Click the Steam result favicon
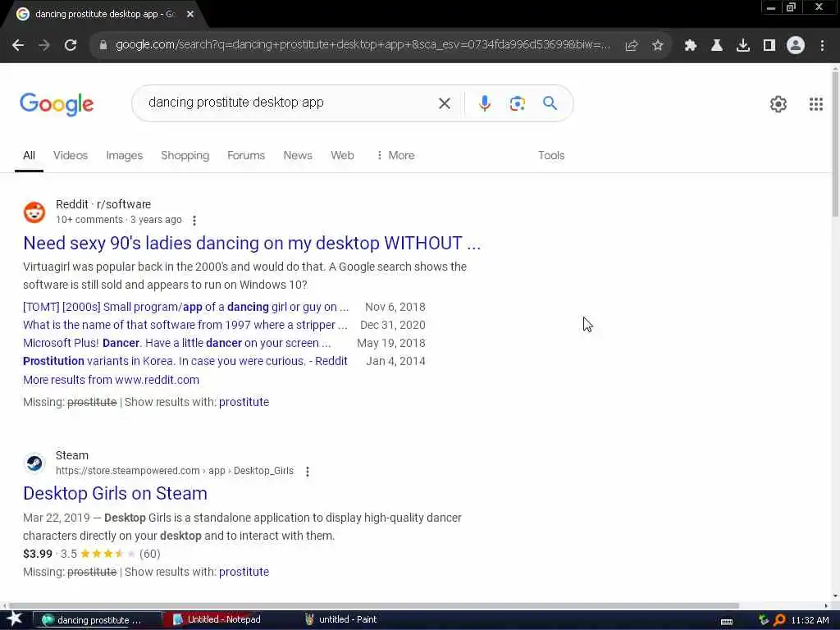This screenshot has height=630, width=840. (x=34, y=463)
